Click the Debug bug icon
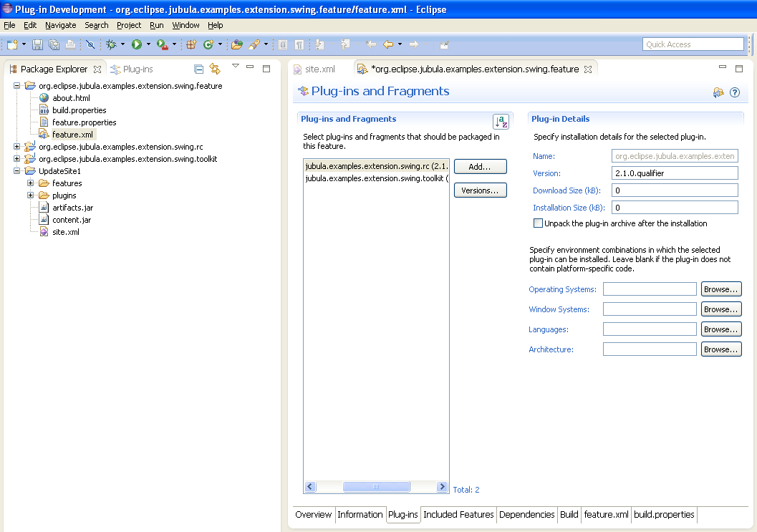 pyautogui.click(x=111, y=44)
